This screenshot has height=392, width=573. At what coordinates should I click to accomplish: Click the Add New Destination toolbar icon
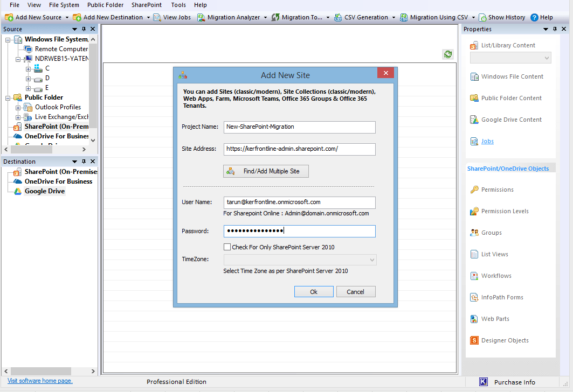tap(77, 17)
